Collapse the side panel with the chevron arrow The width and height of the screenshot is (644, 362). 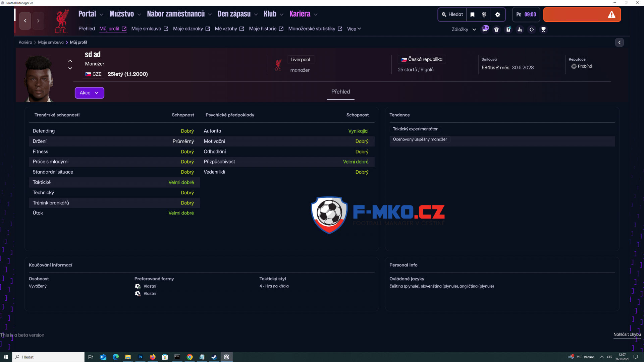click(x=619, y=42)
